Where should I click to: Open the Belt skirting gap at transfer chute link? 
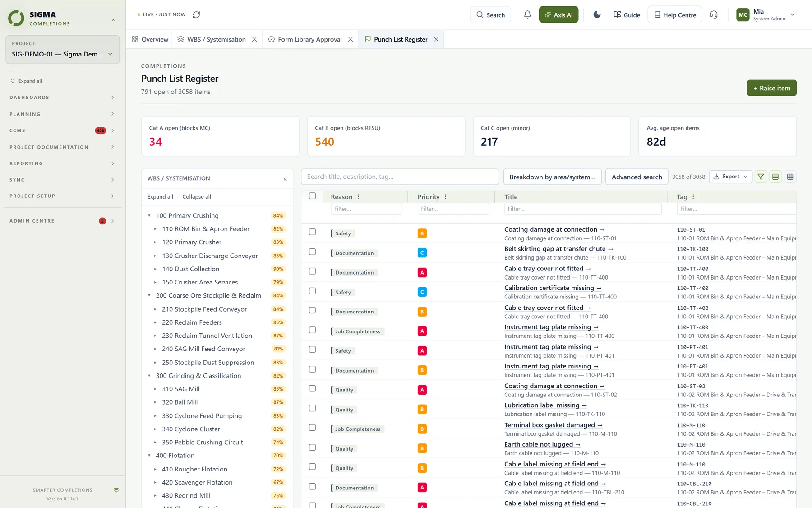(558, 249)
